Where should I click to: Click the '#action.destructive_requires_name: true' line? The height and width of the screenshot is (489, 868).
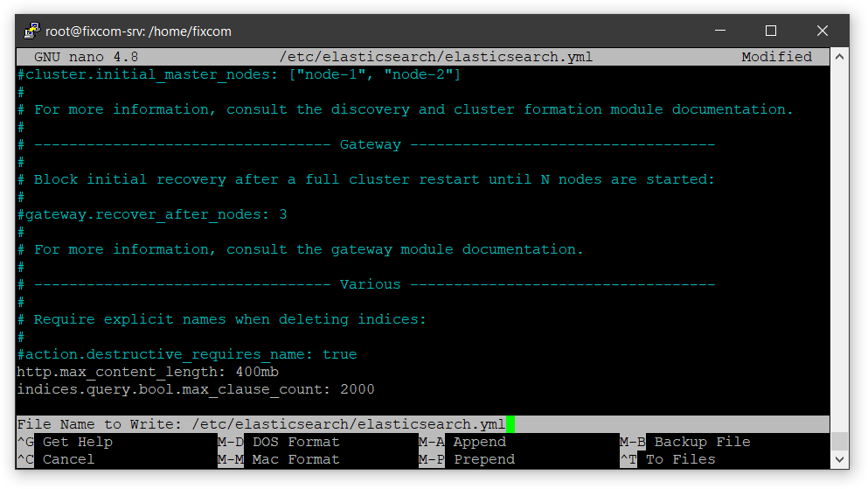(x=187, y=354)
